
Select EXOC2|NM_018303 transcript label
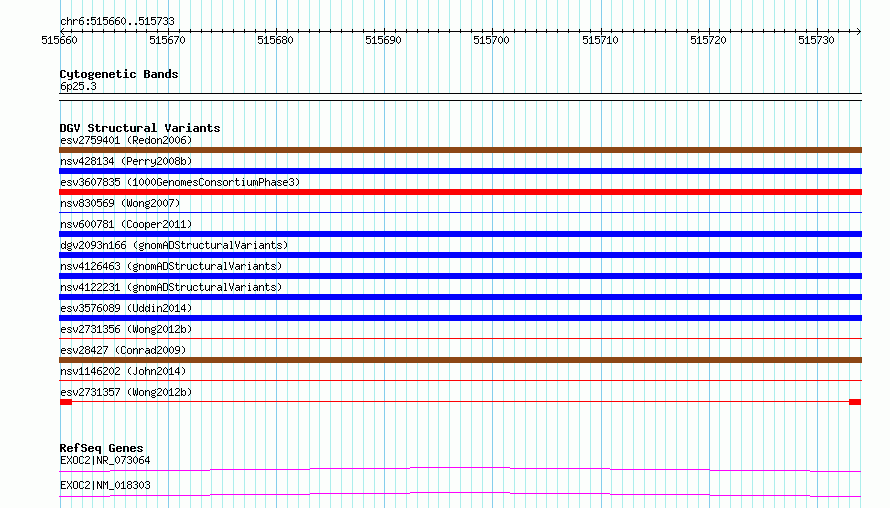click(x=105, y=485)
